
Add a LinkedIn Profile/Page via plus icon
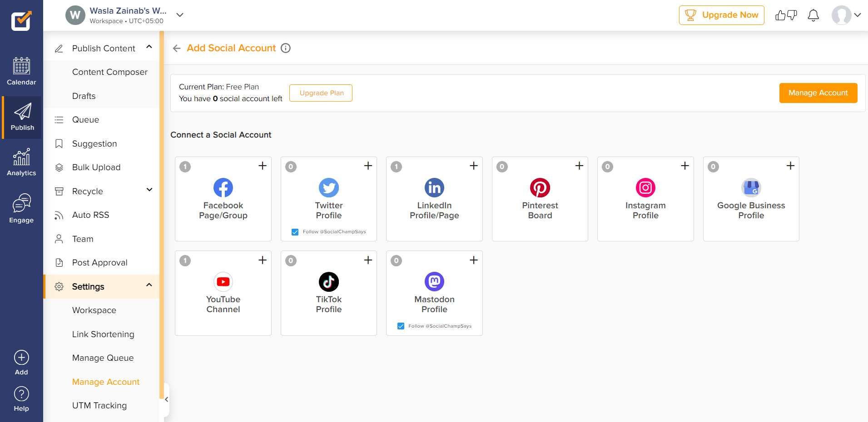coord(474,166)
